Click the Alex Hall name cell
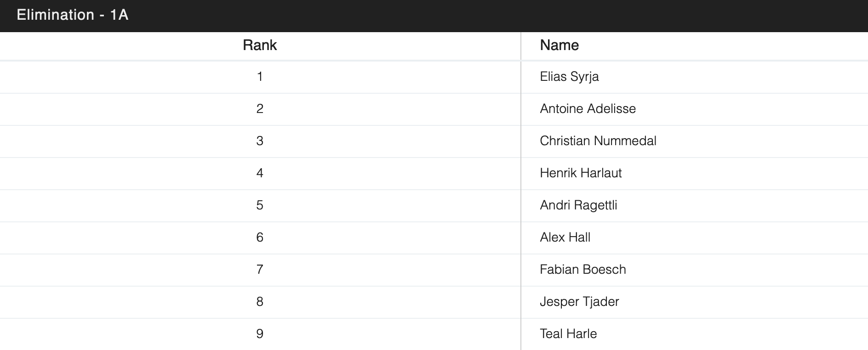The width and height of the screenshot is (868, 350). pos(565,237)
